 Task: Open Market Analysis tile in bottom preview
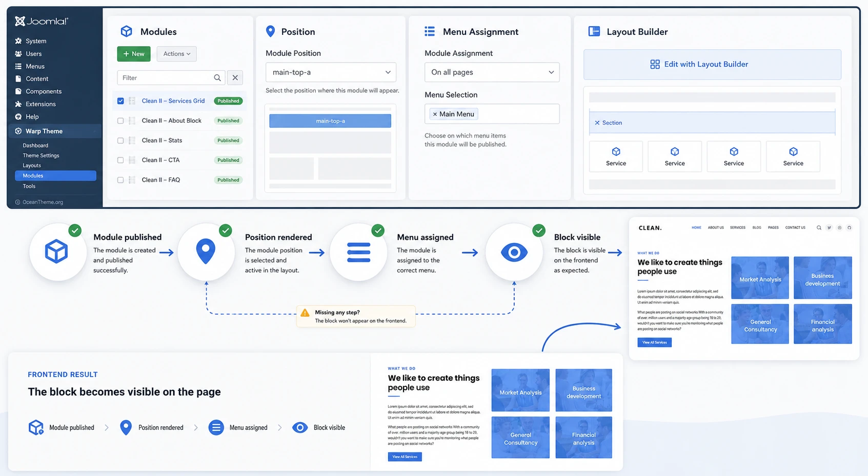520,390
